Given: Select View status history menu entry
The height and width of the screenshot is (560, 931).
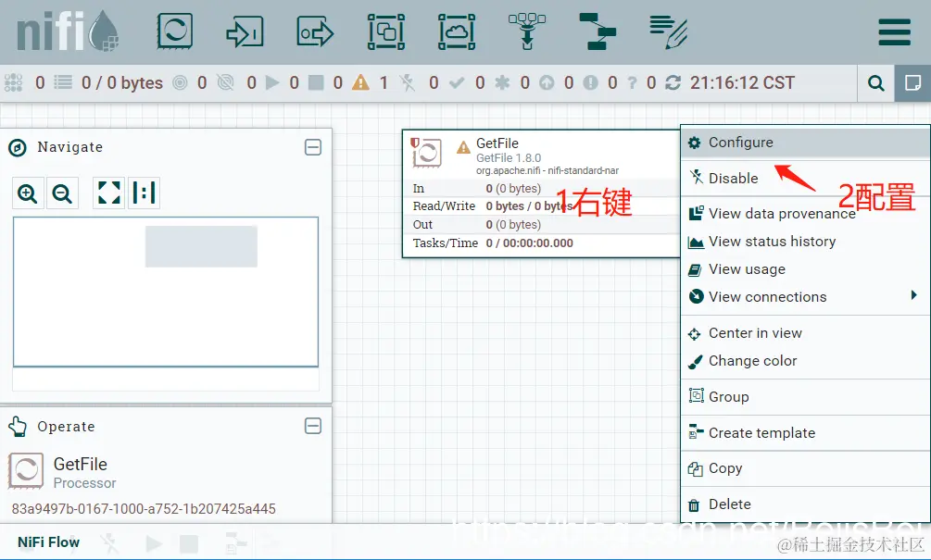Looking at the screenshot, I should click(805, 242).
